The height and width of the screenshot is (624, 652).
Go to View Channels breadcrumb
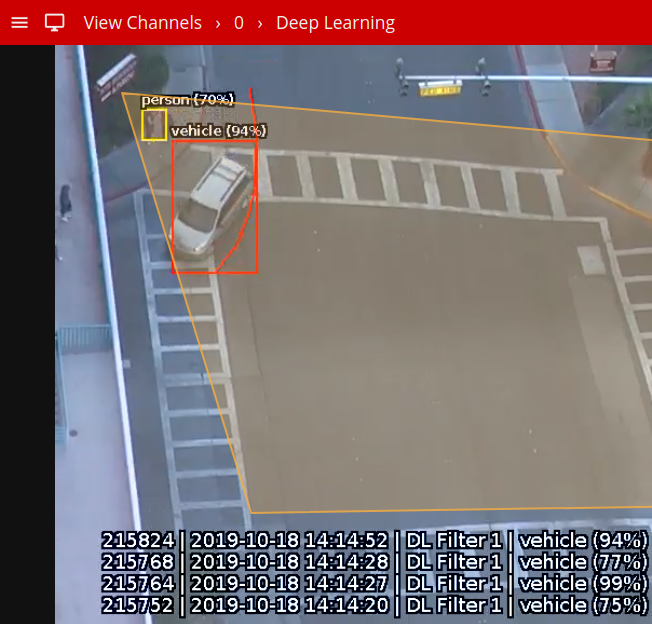coord(142,22)
